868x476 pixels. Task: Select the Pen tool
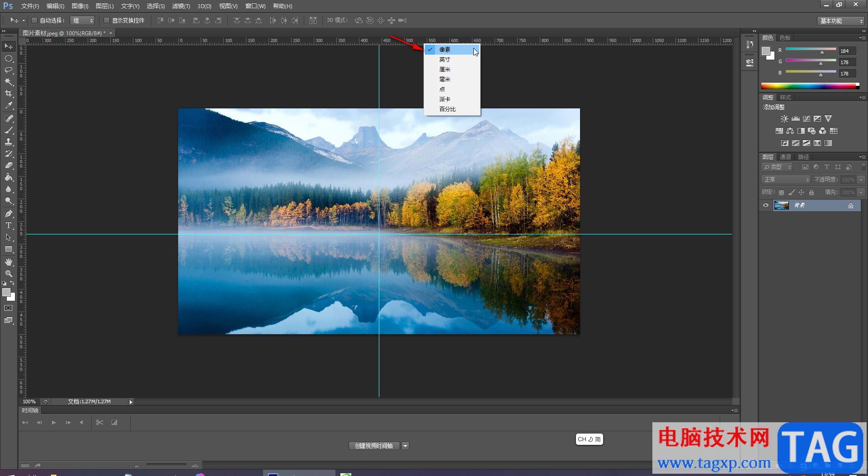(x=9, y=213)
